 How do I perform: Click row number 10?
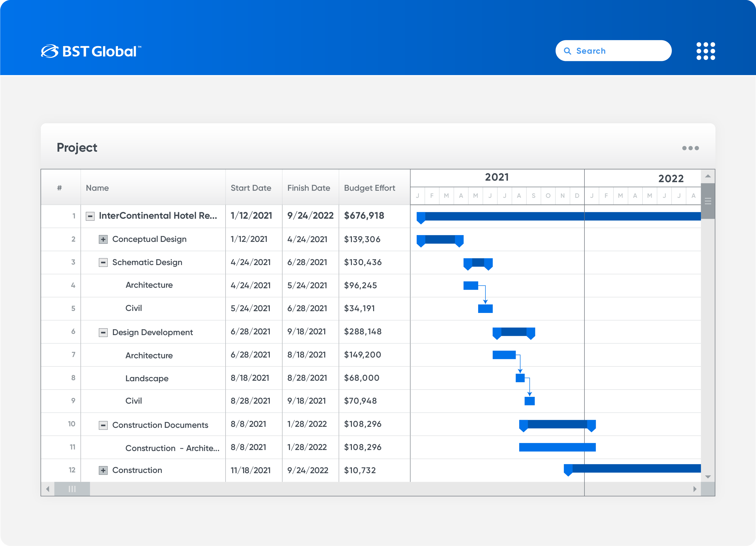click(x=72, y=424)
